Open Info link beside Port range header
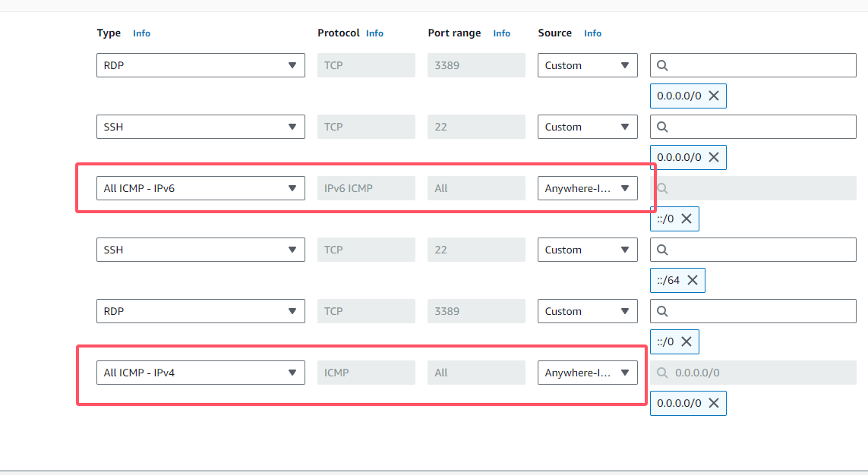 [501, 33]
